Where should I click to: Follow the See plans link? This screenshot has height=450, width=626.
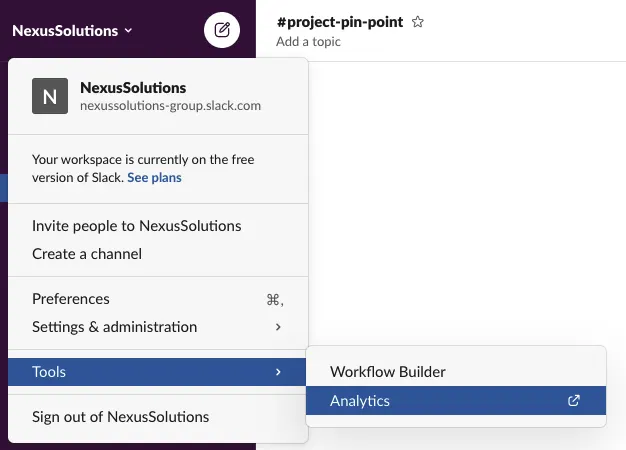tap(155, 178)
